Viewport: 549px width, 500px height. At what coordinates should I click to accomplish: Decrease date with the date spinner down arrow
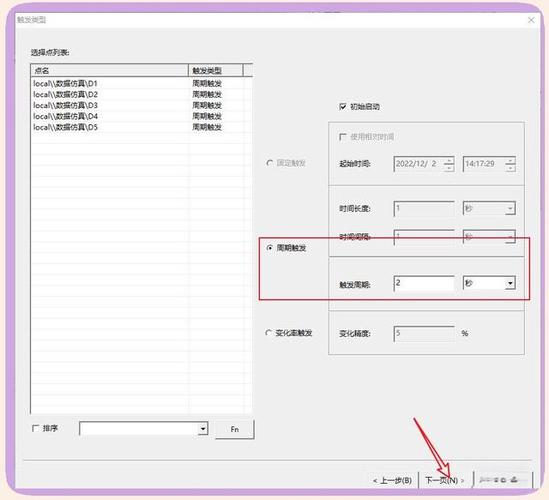click(449, 168)
